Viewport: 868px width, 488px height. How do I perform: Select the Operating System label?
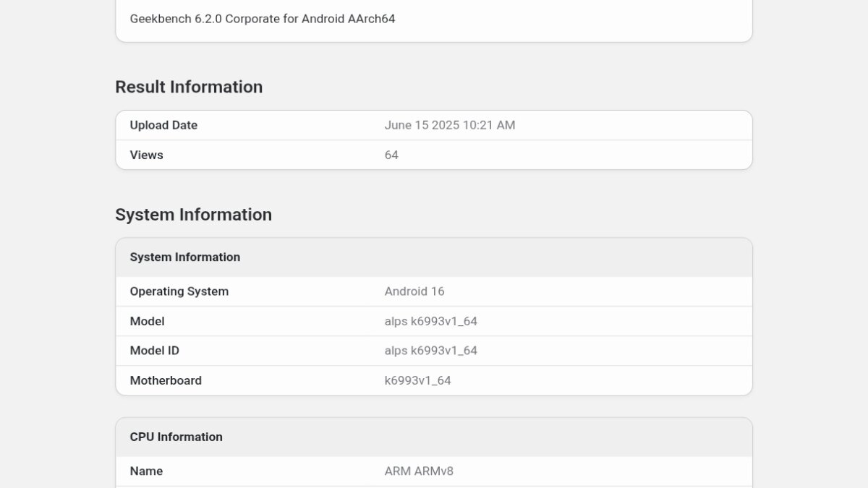click(x=179, y=291)
